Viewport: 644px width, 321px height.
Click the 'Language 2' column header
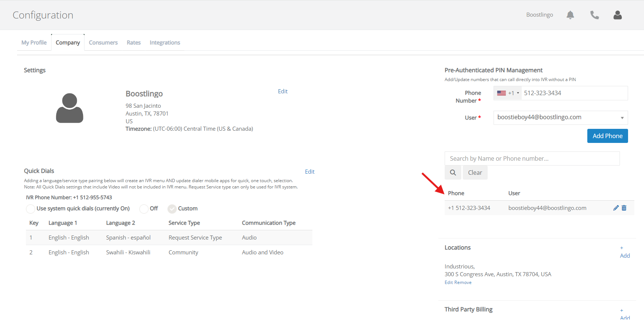(x=120, y=223)
